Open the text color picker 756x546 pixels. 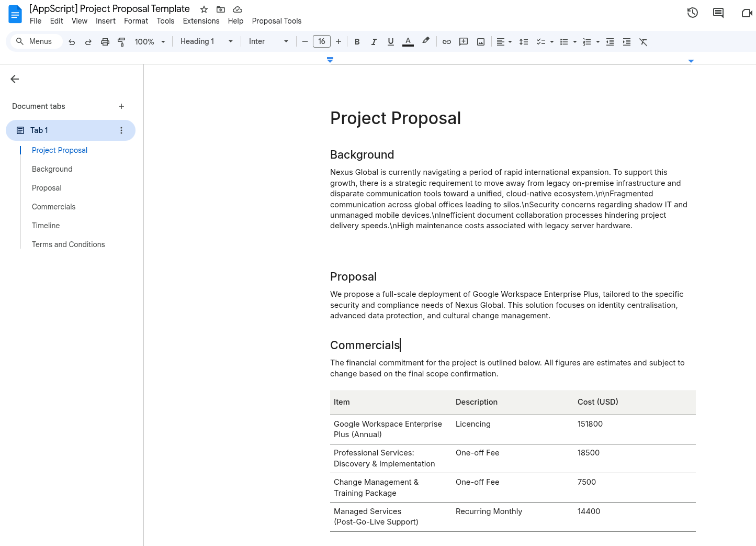(x=408, y=42)
